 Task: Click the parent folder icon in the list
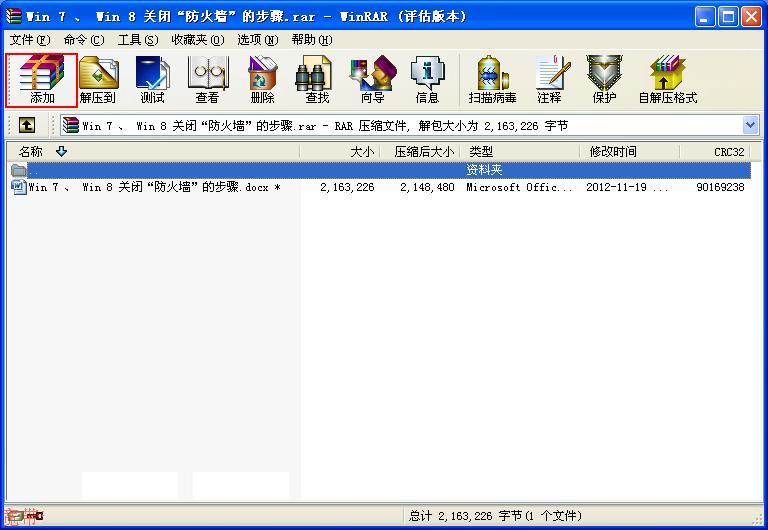pos(19,170)
